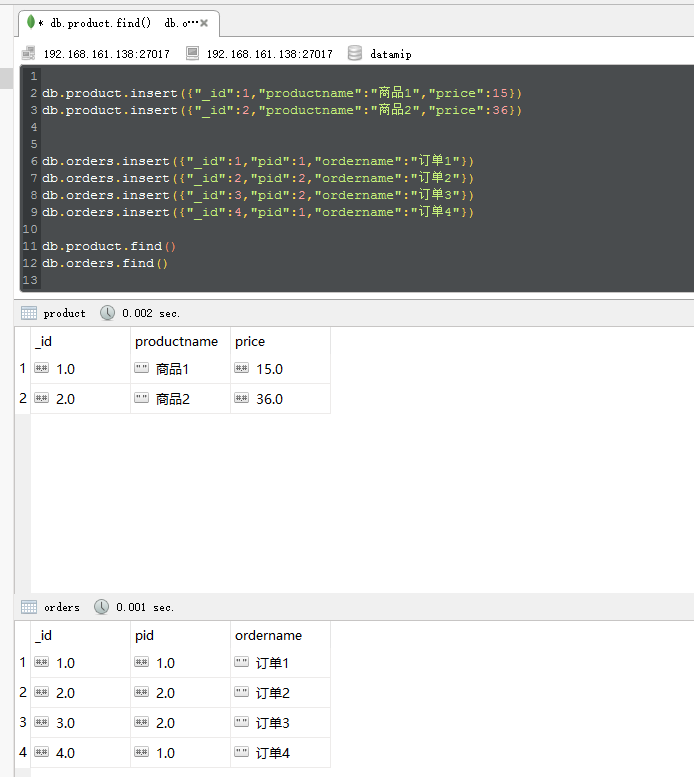Viewport: 694px width, 777px height.
Task: Click the host computer icon before the second 192.168.161.138:27017
Action: tap(192, 53)
